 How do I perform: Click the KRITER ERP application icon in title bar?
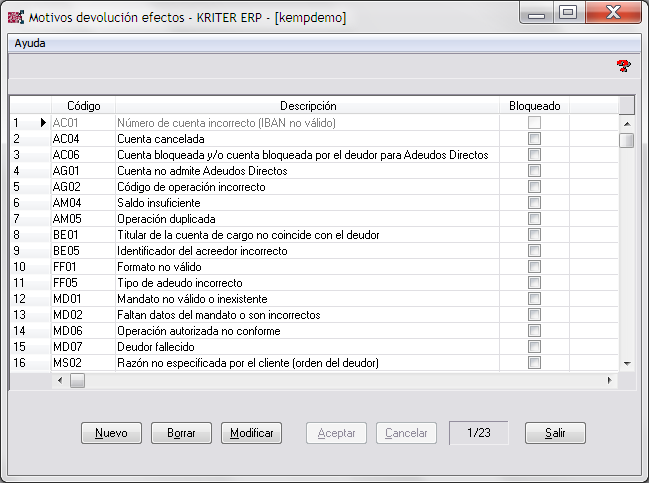click(15, 16)
